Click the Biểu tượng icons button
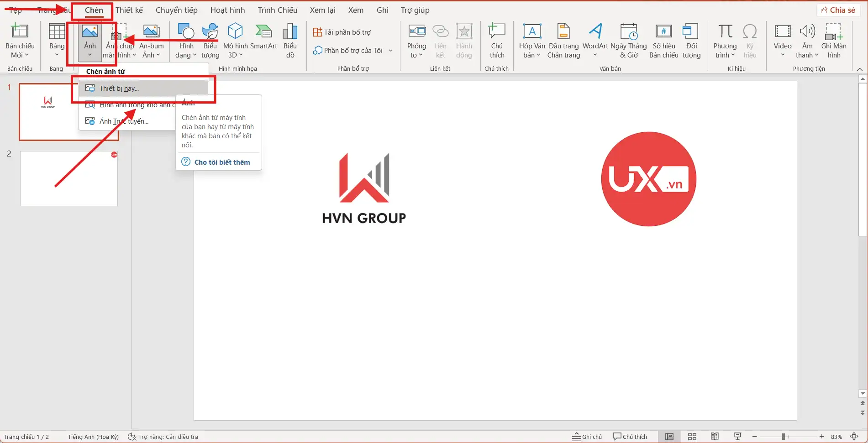 [x=210, y=40]
